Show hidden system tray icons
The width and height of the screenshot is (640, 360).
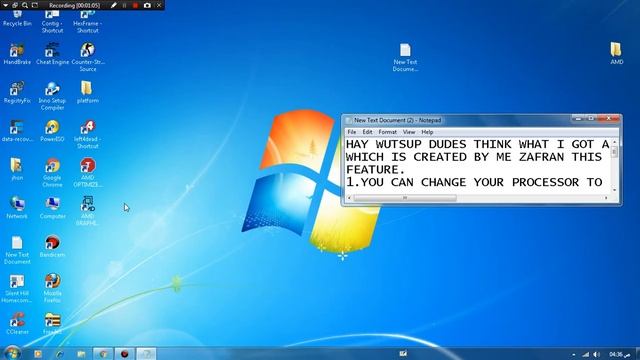(x=573, y=355)
